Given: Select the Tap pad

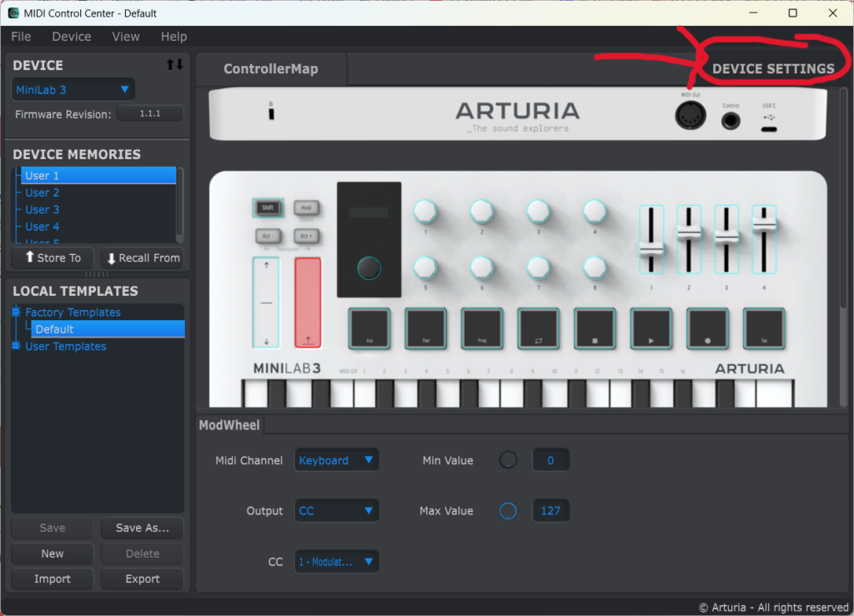Looking at the screenshot, I should click(x=764, y=328).
